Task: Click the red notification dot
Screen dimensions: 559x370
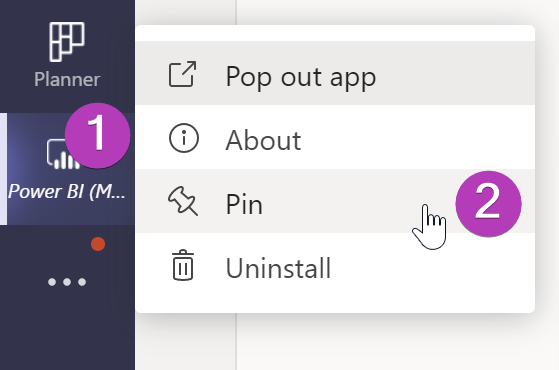Action: [98, 244]
